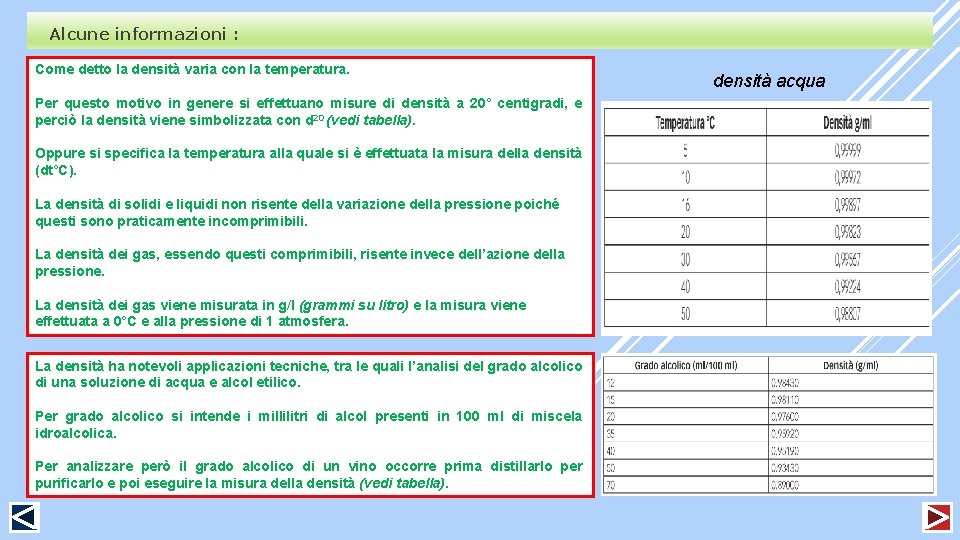Click the italic '(vedi tabella)' after the d20 symbol
Viewport: 960px width, 540px height.
click(x=370, y=120)
